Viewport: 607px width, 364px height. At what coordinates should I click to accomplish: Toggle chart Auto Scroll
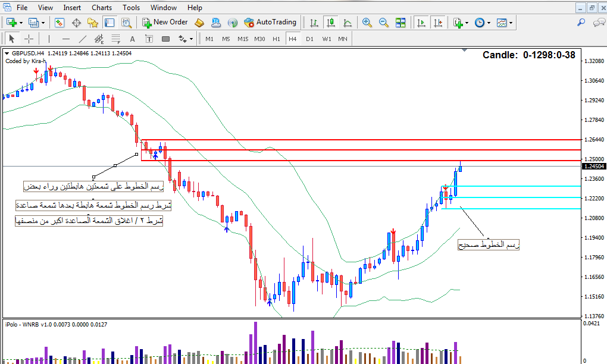[x=421, y=23]
